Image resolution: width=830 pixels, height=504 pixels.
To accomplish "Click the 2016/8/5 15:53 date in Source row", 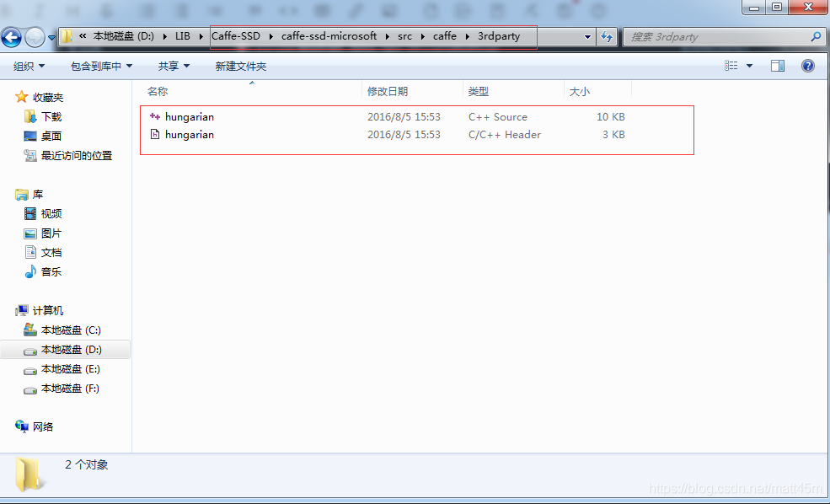I will pyautogui.click(x=404, y=117).
